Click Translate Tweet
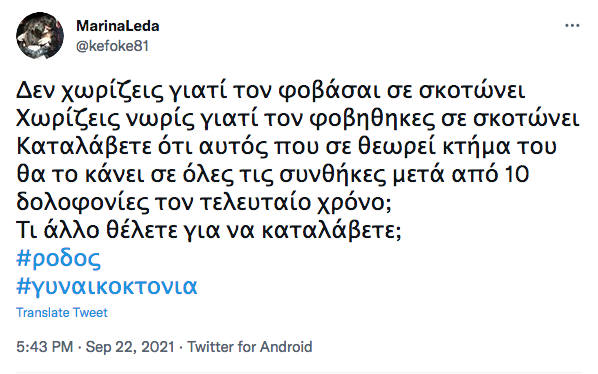This screenshot has height=374, width=598. 62,312
